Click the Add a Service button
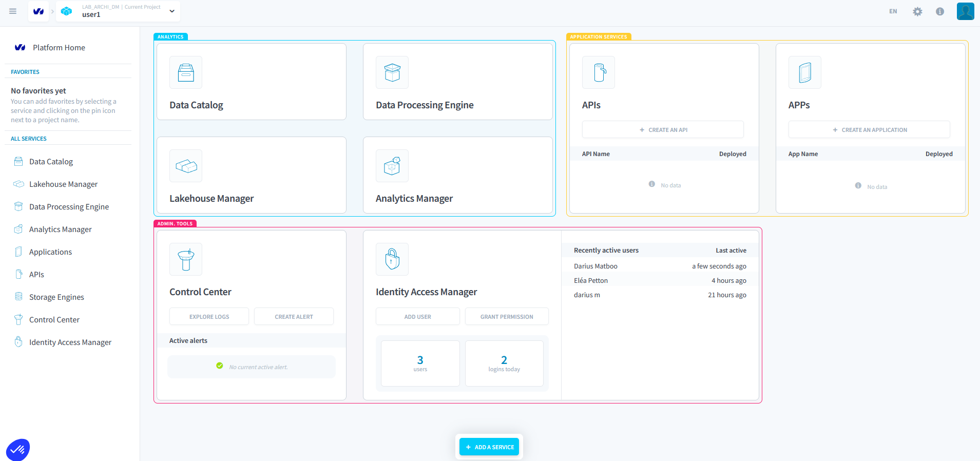Viewport: 980px width, 461px height. (489, 447)
